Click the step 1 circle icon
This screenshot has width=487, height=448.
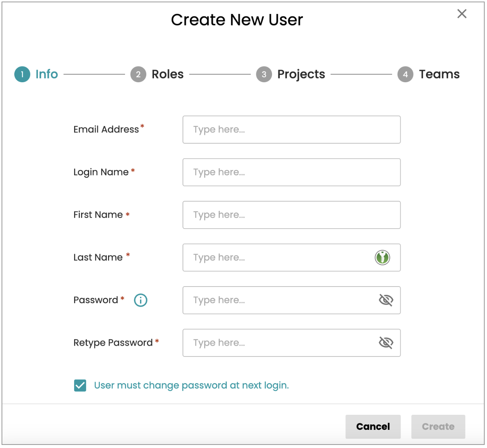click(22, 74)
